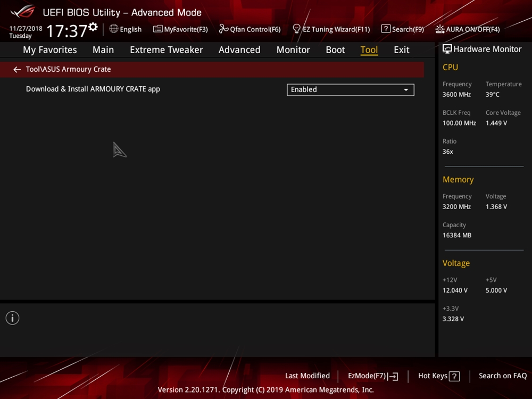Click the CPU section heading
Viewport: 532px width, 399px height.
450,67
